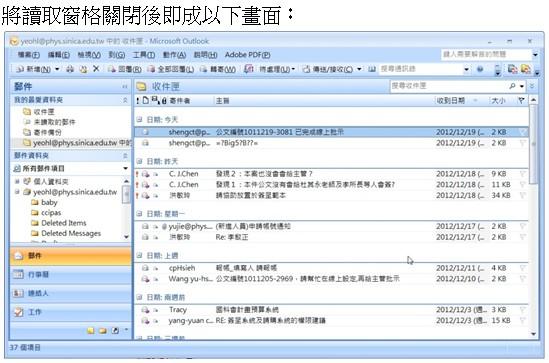Image resolution: width=549 pixels, height=363 pixels.
Task: Switch to the Tasks (工作) pane
Action: pos(71,312)
